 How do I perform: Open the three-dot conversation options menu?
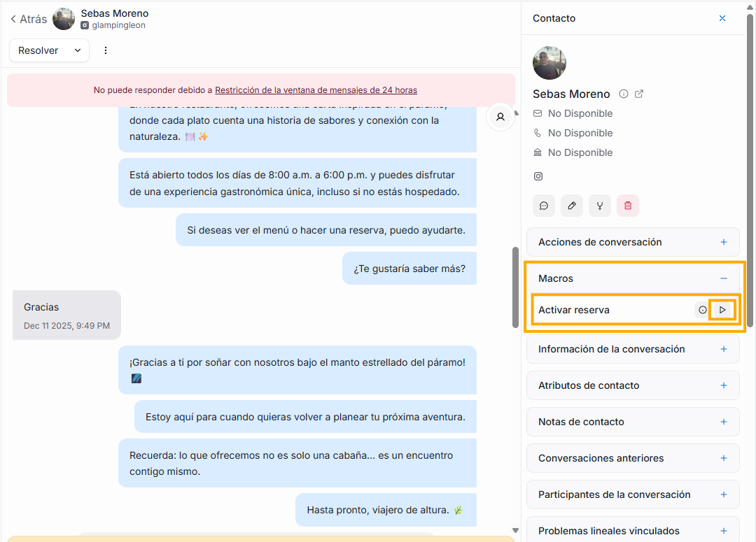click(x=106, y=50)
